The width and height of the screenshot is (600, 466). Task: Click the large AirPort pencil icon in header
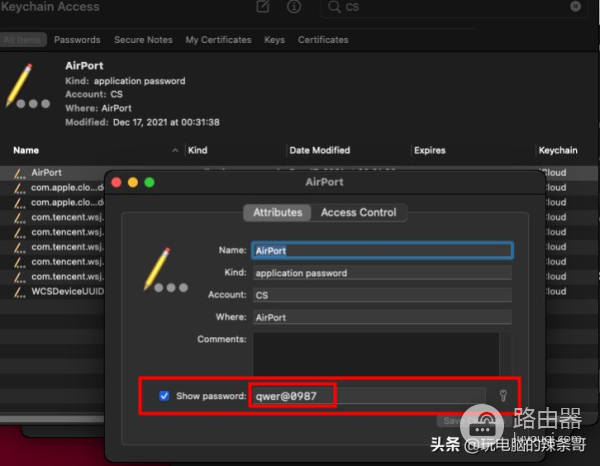coord(26,87)
